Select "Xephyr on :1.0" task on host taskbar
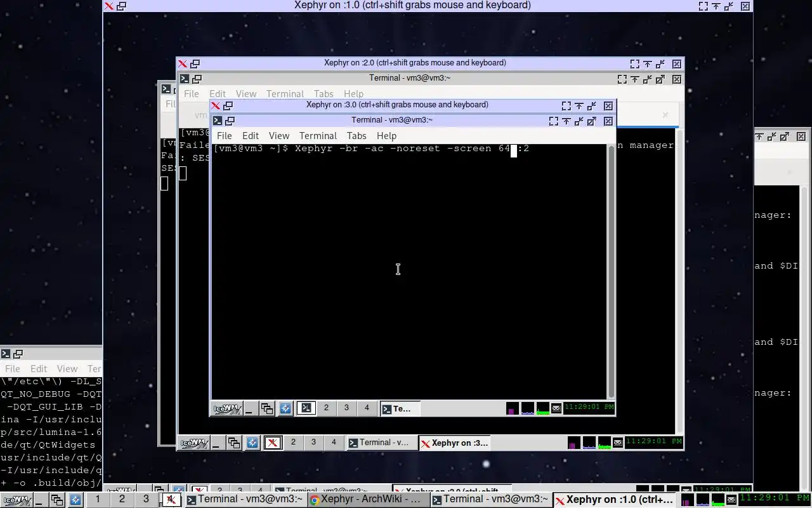 point(613,500)
